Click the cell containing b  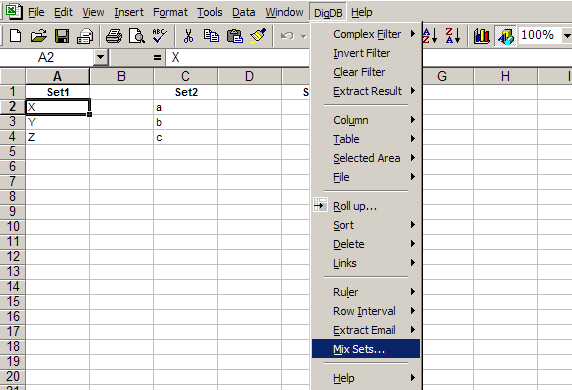(x=185, y=122)
